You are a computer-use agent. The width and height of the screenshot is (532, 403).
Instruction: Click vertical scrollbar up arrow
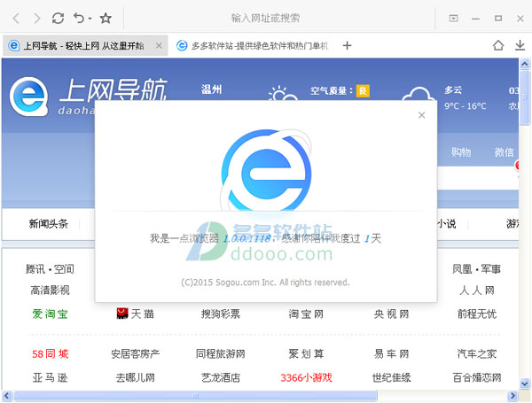pos(525,64)
